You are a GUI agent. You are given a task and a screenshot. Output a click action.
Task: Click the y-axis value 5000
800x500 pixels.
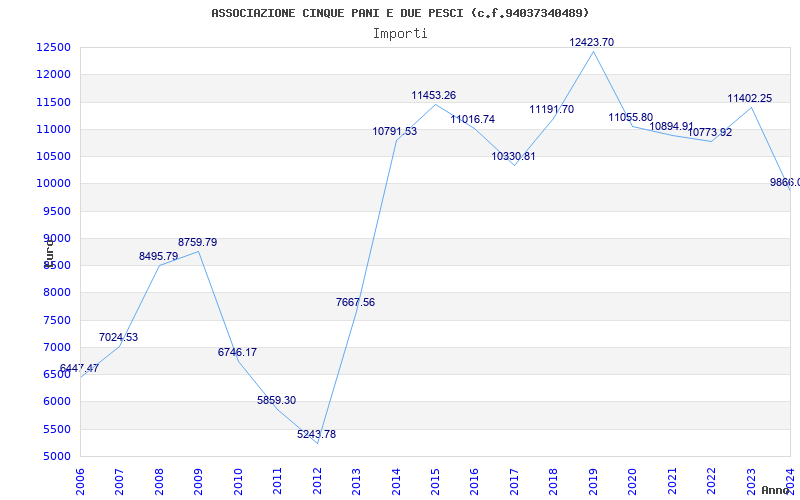[x=56, y=456]
